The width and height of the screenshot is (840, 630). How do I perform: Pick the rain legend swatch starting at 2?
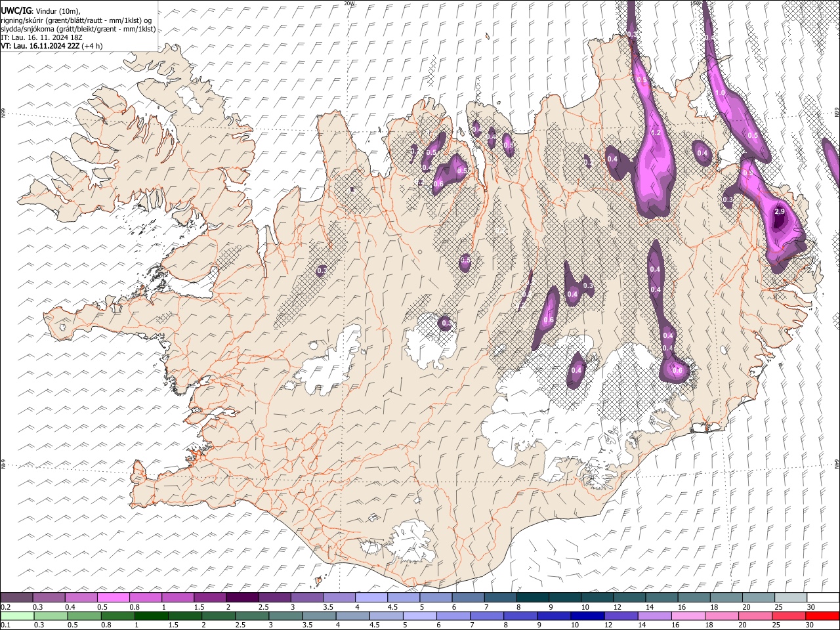219,616
